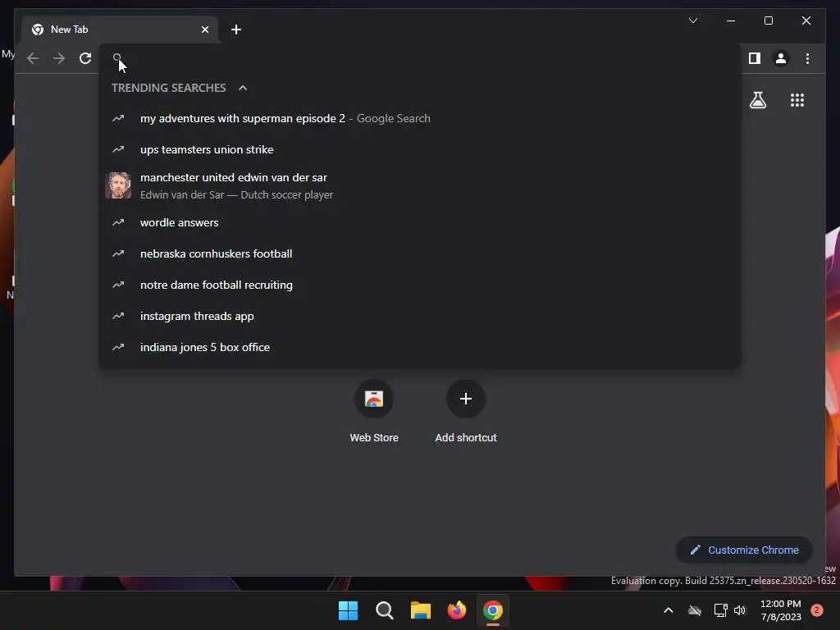Open a new tab with plus button
Viewport: 840px width, 630px height.
coord(236,30)
